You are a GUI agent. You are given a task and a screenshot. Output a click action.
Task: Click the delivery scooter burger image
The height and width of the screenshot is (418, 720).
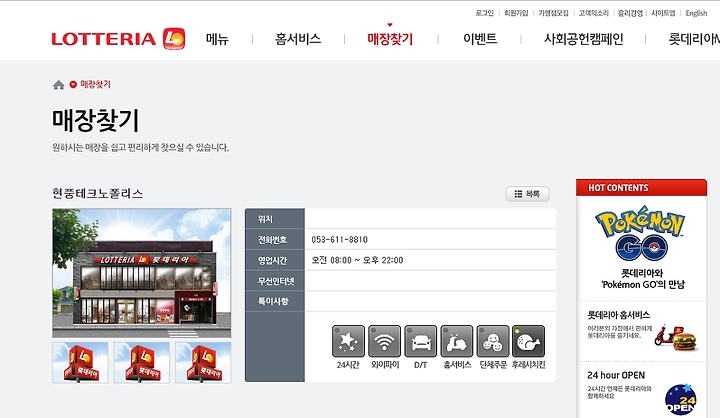point(675,338)
